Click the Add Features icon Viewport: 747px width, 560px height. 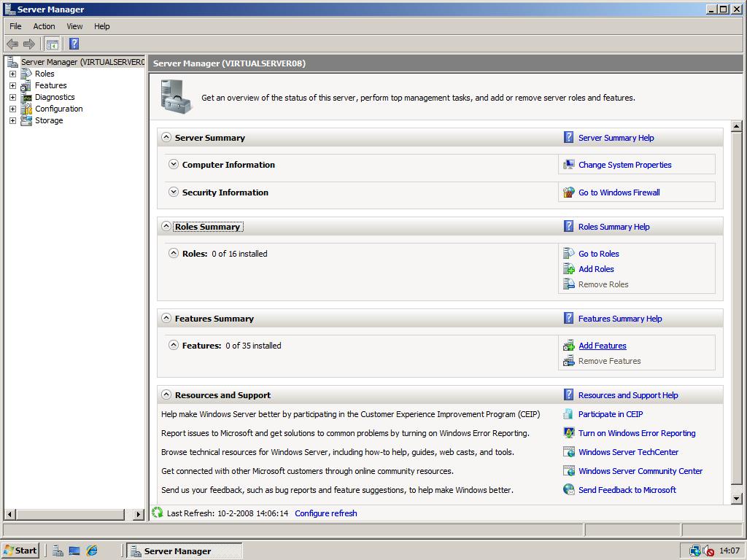tap(568, 345)
